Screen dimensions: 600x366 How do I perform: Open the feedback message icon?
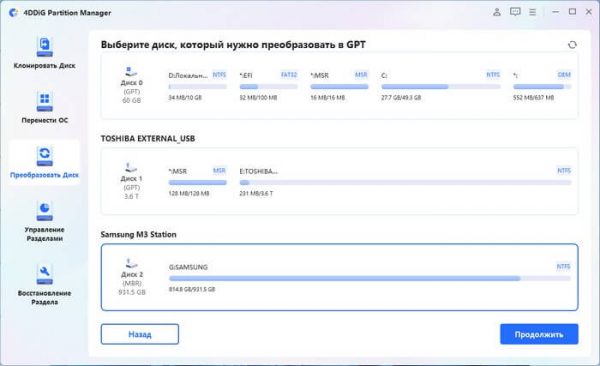(515, 12)
